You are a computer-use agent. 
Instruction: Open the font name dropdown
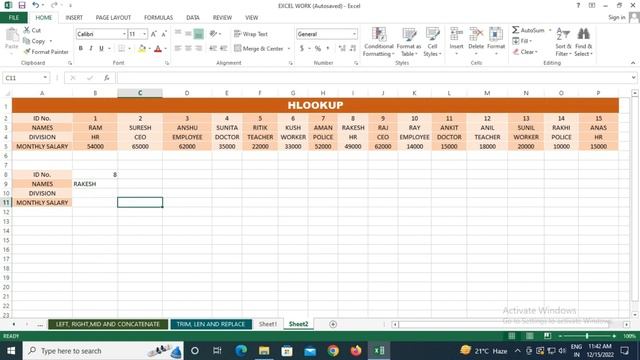[x=124, y=34]
